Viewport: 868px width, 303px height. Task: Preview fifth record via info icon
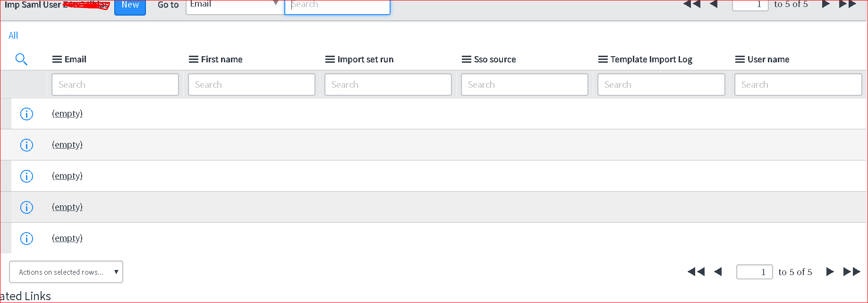[x=26, y=238]
